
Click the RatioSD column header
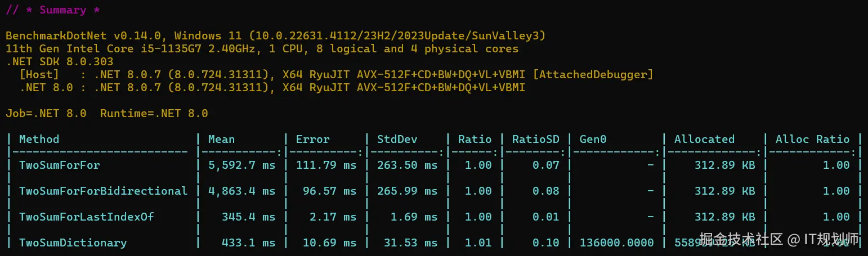[535, 139]
